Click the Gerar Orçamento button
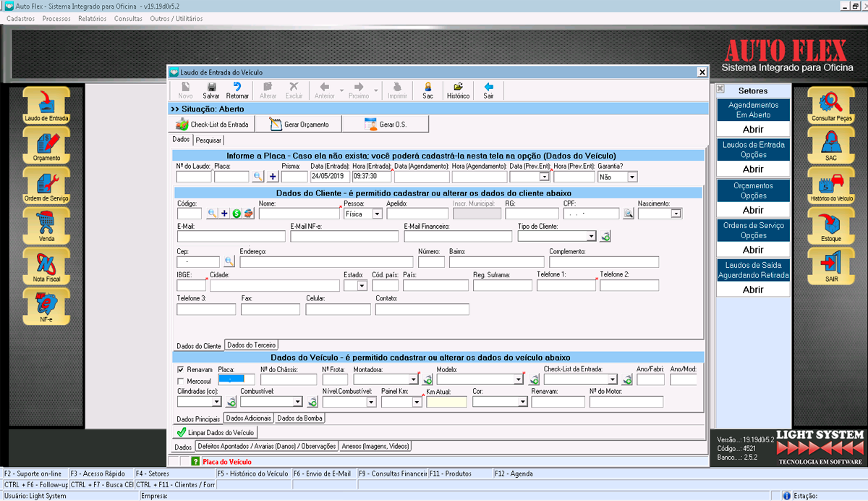Screen dimensions: 868x501 click(x=299, y=124)
